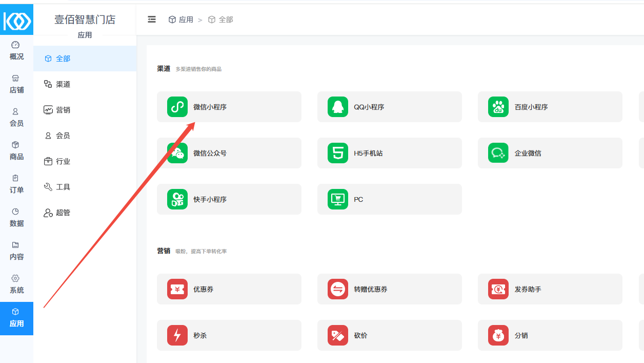Click the H5手机站 label text

pos(368,154)
